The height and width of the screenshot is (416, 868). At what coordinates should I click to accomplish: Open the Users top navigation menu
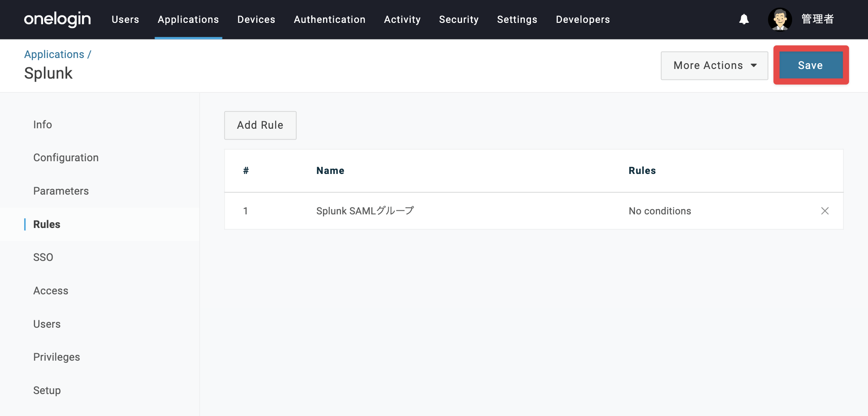126,19
